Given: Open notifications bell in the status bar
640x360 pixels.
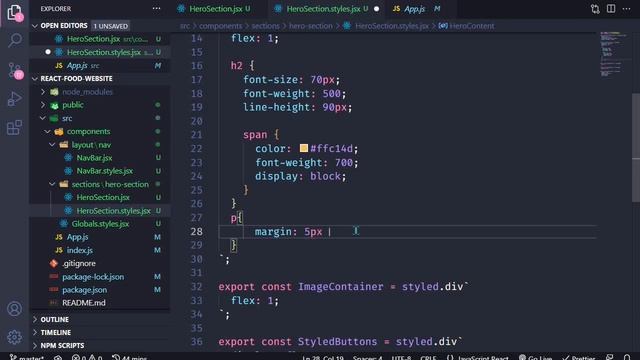Looking at the screenshot, I should [627, 358].
